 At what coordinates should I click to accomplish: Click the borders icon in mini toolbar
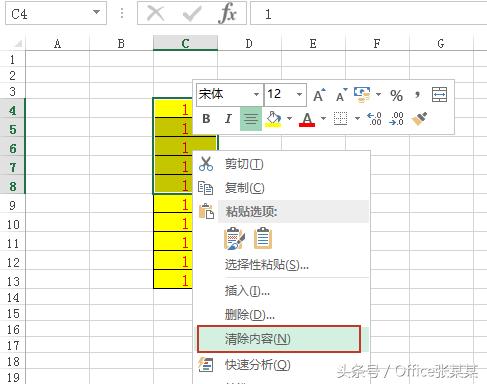pos(341,119)
